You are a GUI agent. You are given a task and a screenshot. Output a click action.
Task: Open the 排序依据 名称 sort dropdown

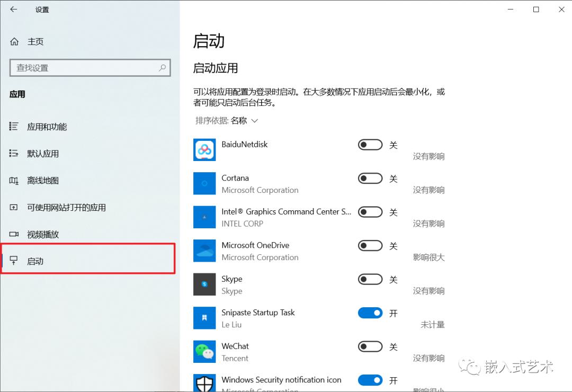tap(227, 121)
